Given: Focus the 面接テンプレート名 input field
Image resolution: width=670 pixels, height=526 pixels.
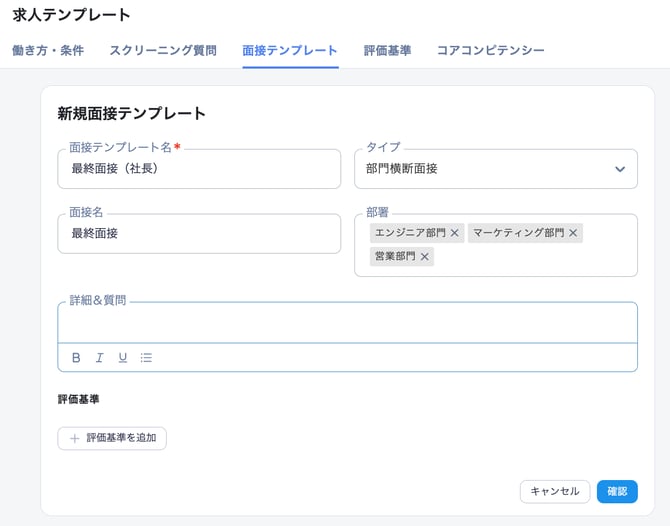Looking at the screenshot, I should pyautogui.click(x=199, y=170).
